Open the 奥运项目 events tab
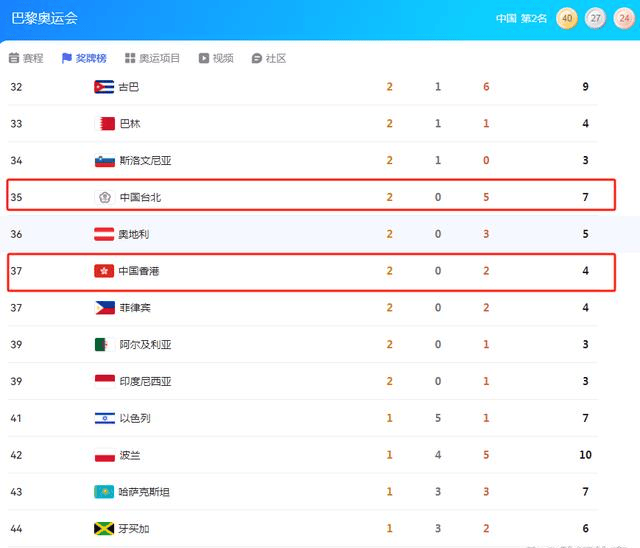Image resolution: width=640 pixels, height=548 pixels. [x=152, y=58]
